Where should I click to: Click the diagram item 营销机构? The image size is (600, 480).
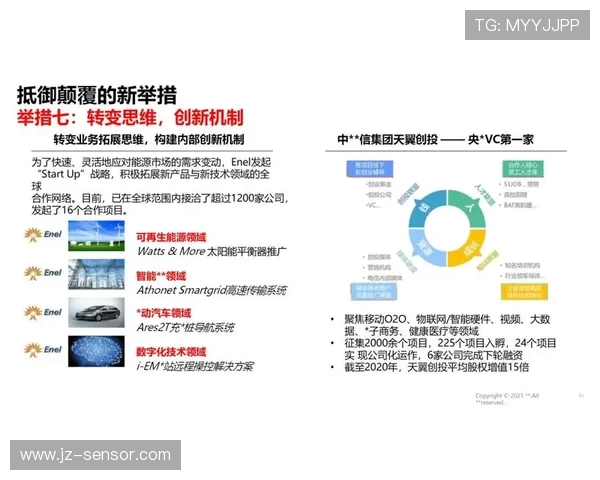click(379, 267)
